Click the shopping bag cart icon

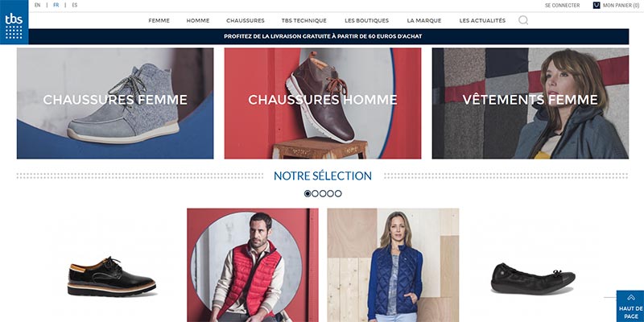(x=597, y=6)
